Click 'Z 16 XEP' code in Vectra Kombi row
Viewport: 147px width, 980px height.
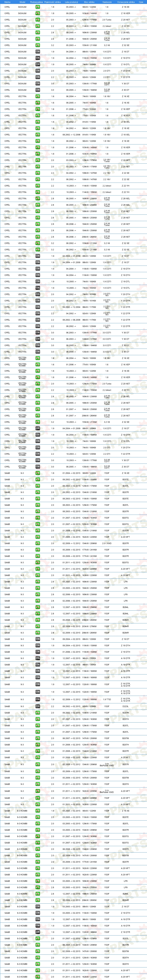tap(126, 365)
